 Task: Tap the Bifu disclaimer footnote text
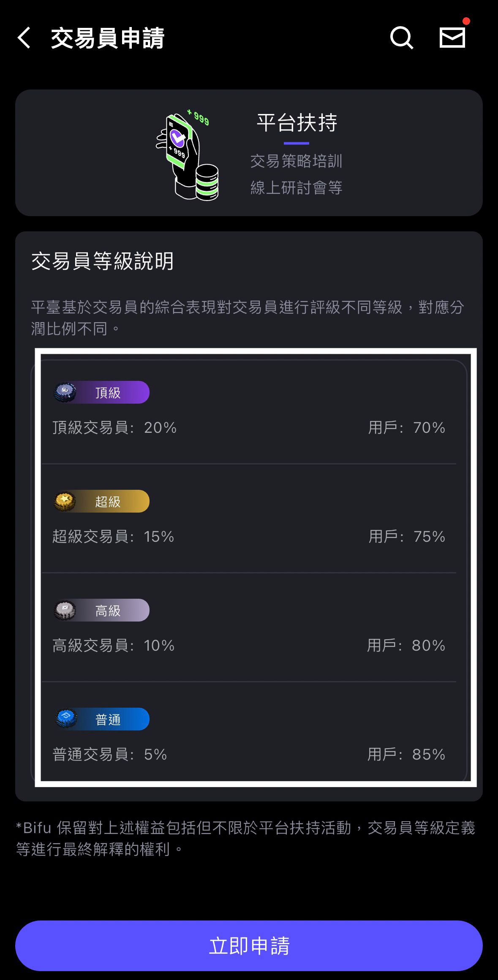[x=245, y=838]
